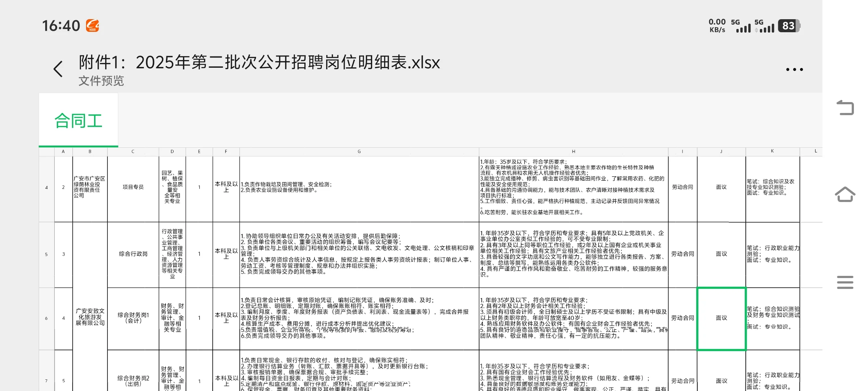This screenshot has width=868, height=391.
Task: Click the 文件预览 subtitle
Action: 101,80
